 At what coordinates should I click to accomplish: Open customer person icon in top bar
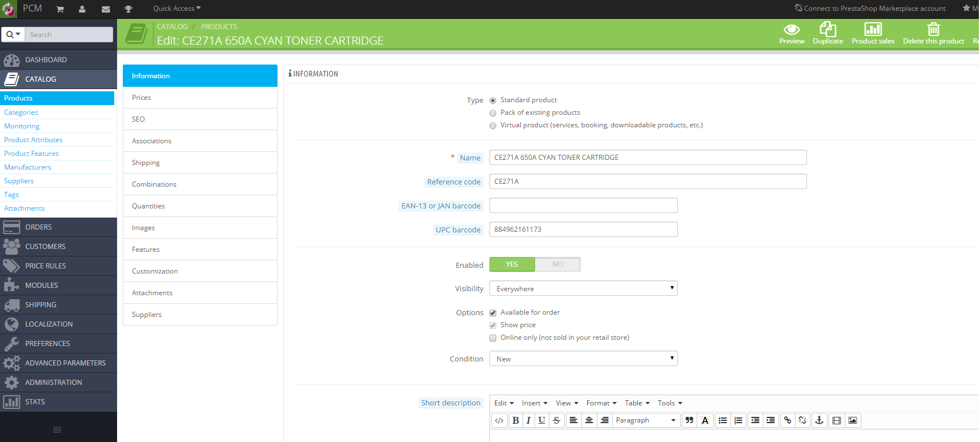82,9
